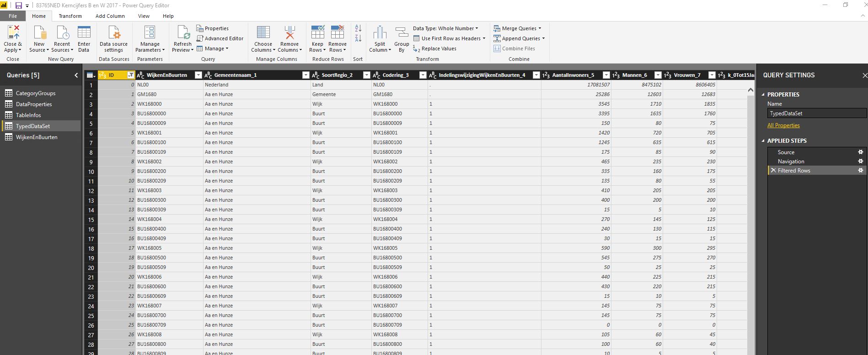Open filter dropdown for SoortRegio_2 column
This screenshot has height=355, width=868.
pos(366,75)
